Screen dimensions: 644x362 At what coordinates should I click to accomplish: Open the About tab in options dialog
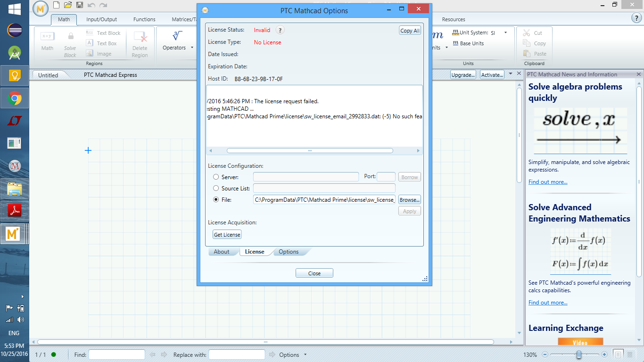click(222, 252)
